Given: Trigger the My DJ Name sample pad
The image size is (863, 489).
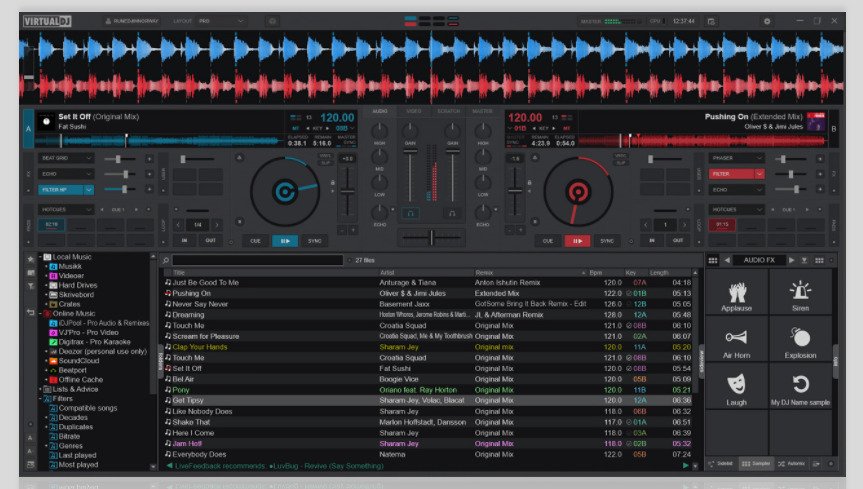Looking at the screenshot, I should pos(800,386).
